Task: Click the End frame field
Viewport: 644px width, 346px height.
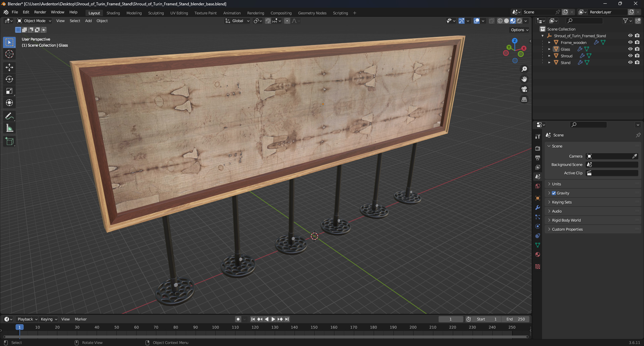Action: [516, 319]
